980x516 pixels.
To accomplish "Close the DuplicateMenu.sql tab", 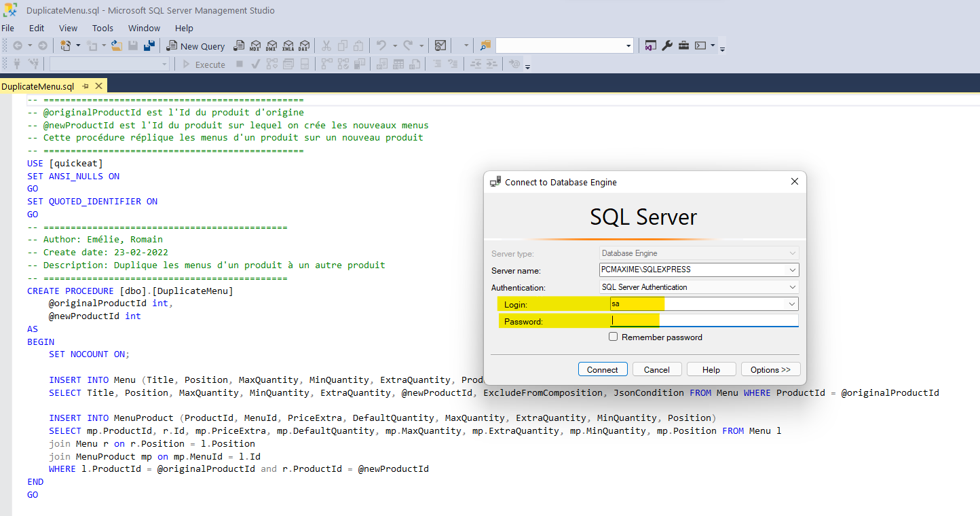I will (x=99, y=86).
